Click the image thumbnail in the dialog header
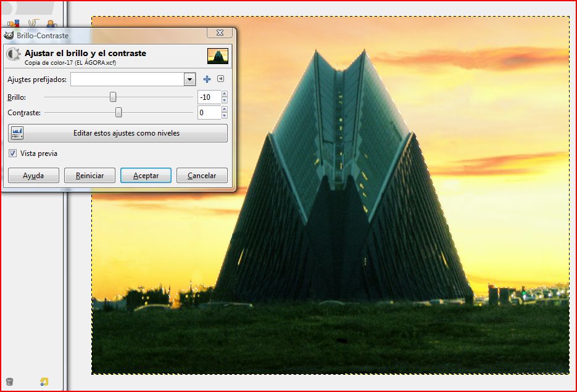The image size is (577, 392). pos(218,56)
